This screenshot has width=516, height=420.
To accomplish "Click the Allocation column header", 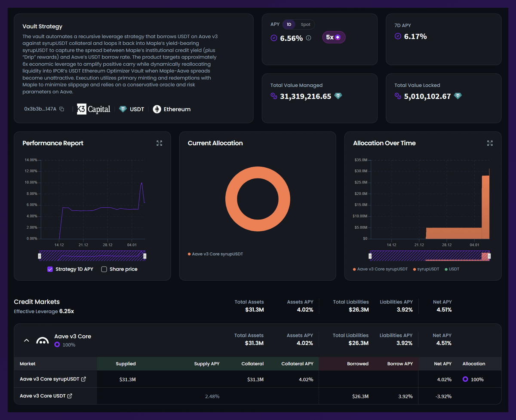I will tap(474, 364).
